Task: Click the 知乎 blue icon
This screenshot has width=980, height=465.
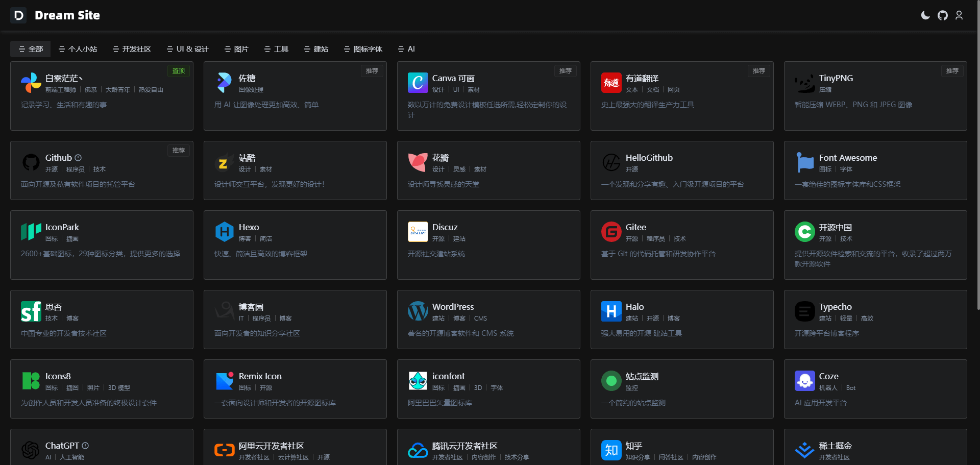Action: click(611, 450)
